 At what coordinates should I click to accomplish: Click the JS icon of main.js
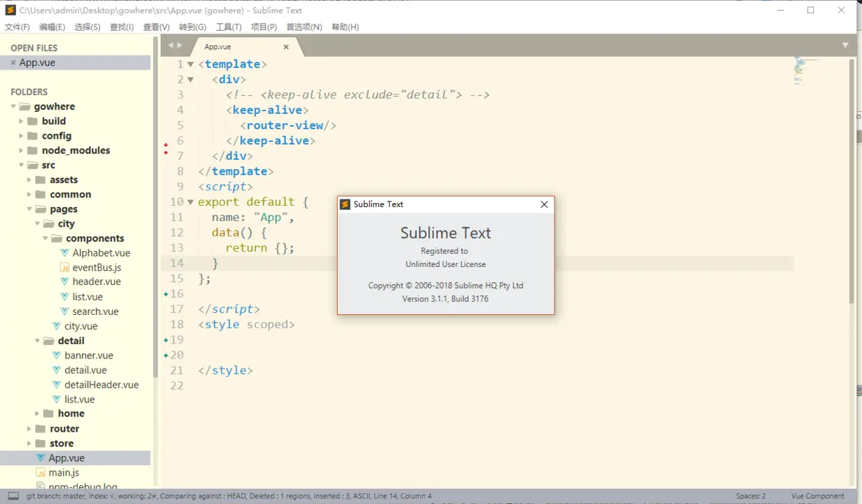[41, 473]
